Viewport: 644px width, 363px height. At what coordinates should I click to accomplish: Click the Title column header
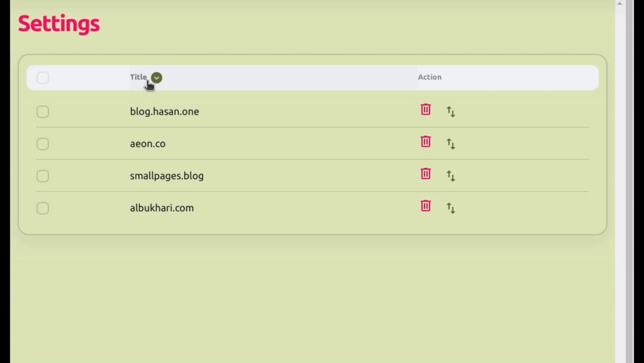138,77
